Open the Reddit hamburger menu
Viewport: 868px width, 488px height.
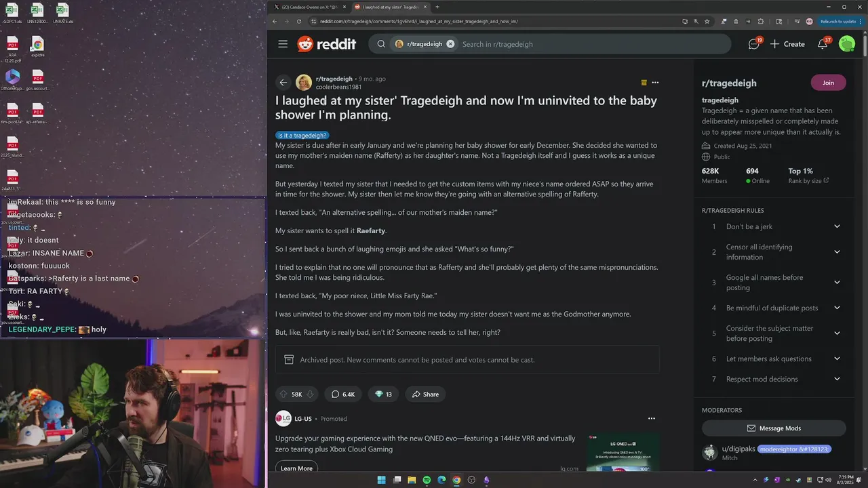tap(283, 44)
